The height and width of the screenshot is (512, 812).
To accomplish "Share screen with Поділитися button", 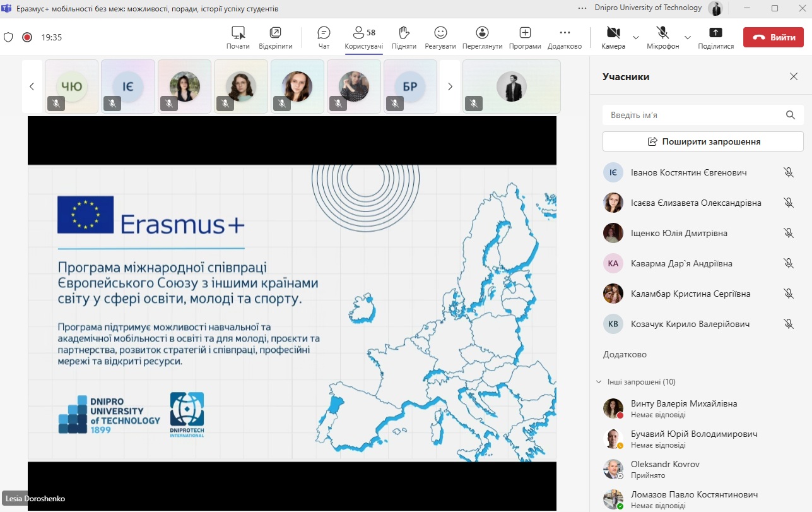I will point(715,37).
